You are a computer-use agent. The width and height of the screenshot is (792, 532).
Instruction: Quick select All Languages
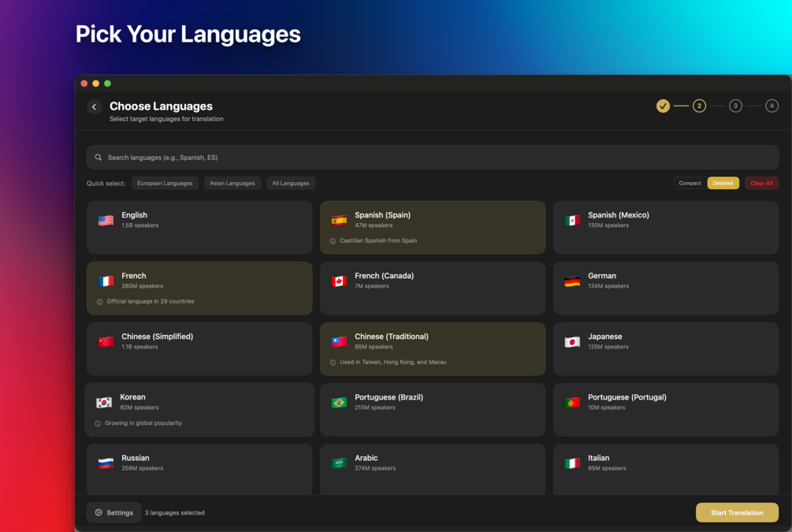tap(291, 184)
